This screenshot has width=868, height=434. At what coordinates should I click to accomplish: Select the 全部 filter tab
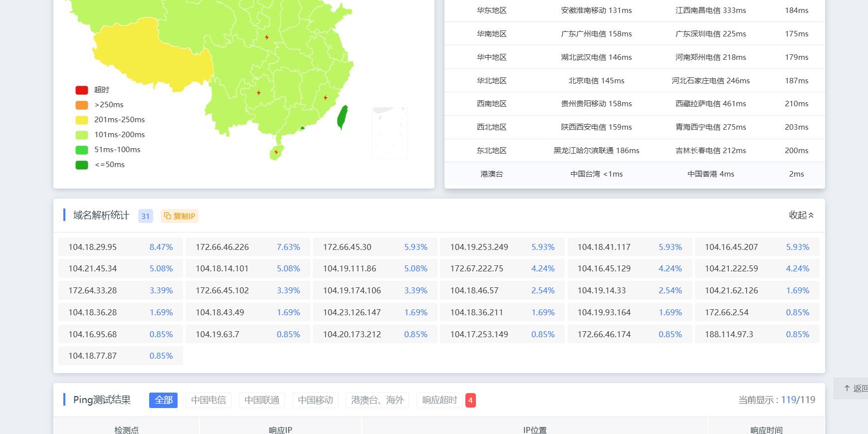pyautogui.click(x=163, y=400)
